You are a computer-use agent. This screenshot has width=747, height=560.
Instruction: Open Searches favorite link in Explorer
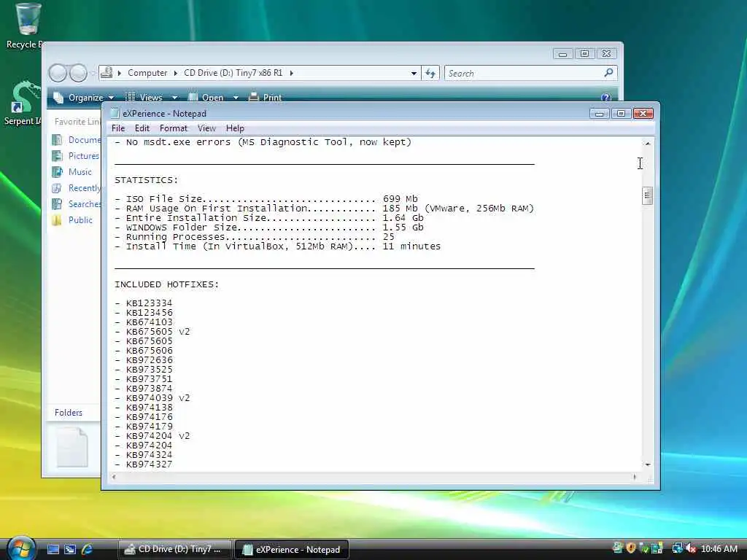(x=76, y=204)
